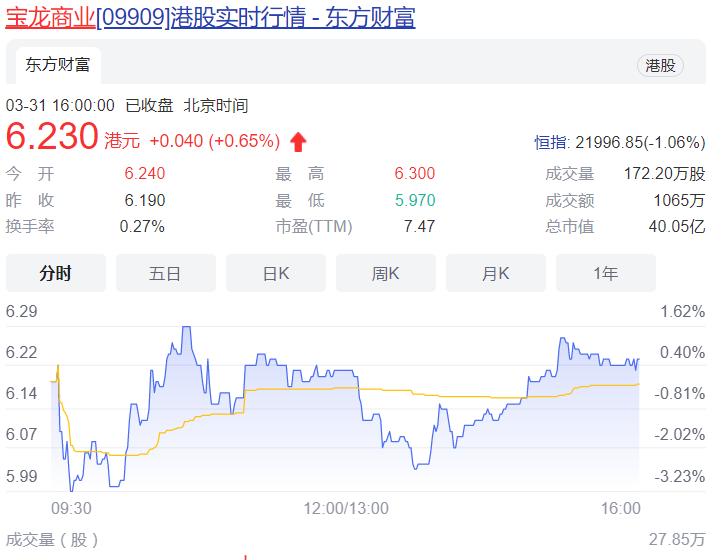The height and width of the screenshot is (560, 724).
Task: Click the 昨收 value 6.190
Action: (145, 200)
